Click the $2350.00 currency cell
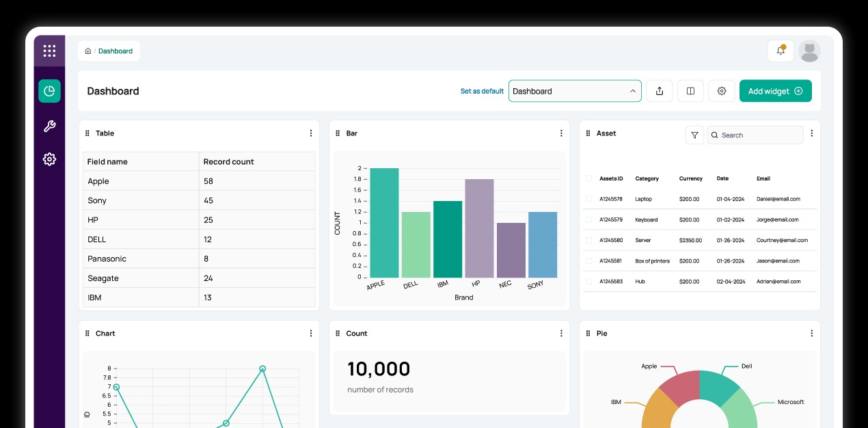 pyautogui.click(x=691, y=240)
